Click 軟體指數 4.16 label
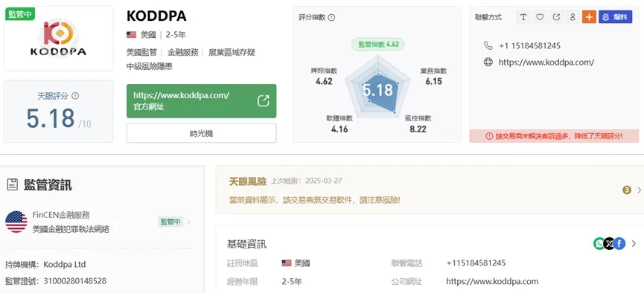Image resolution: width=644 pixels, height=293 pixels. tap(339, 124)
